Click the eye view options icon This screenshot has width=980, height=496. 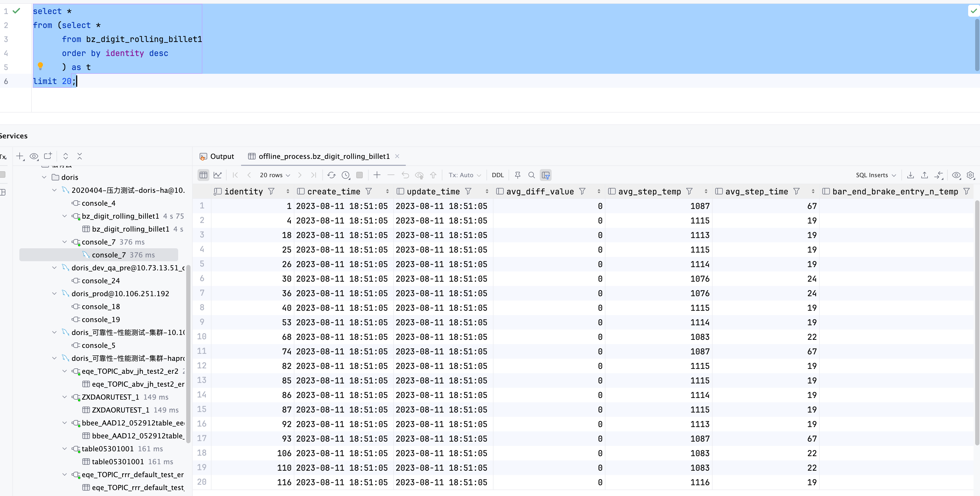(956, 175)
